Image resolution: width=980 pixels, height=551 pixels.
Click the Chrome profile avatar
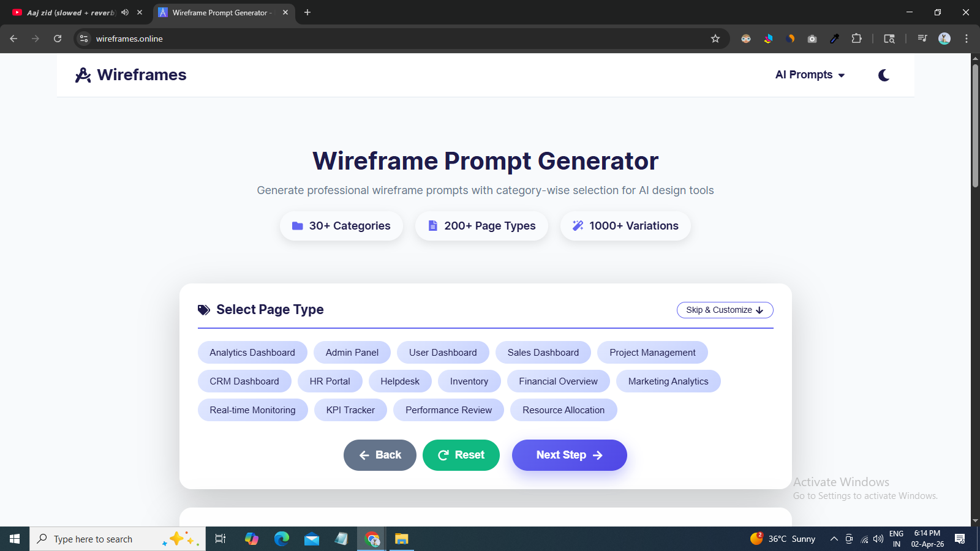click(944, 38)
